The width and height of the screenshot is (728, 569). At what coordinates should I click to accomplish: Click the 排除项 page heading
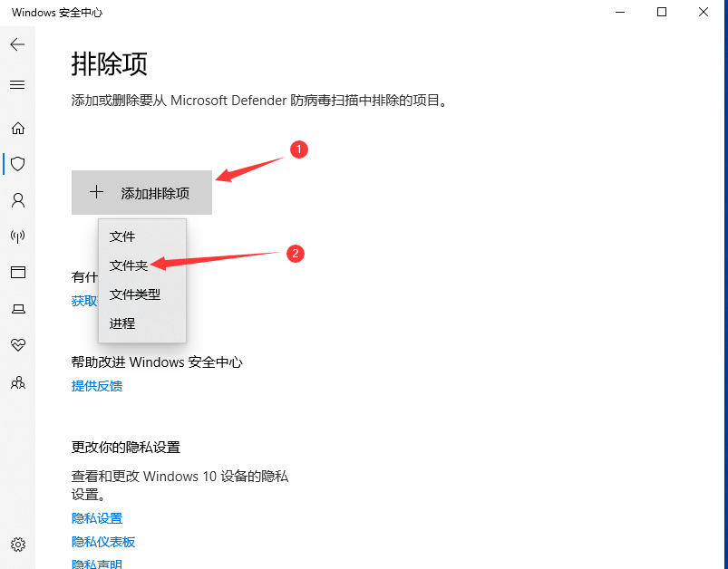click(x=109, y=63)
